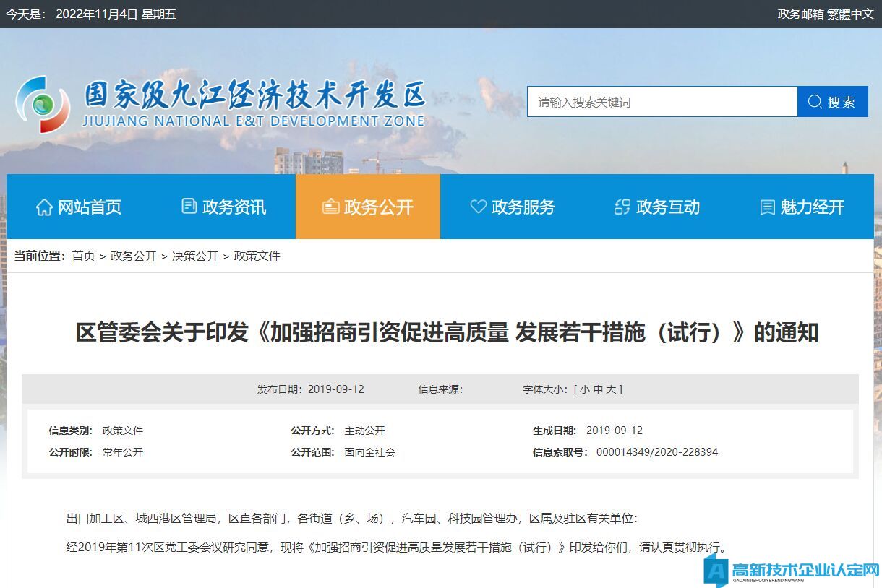Open the 魅力经开 navigation tab
Viewport: 882px width, 588px height.
(801, 207)
